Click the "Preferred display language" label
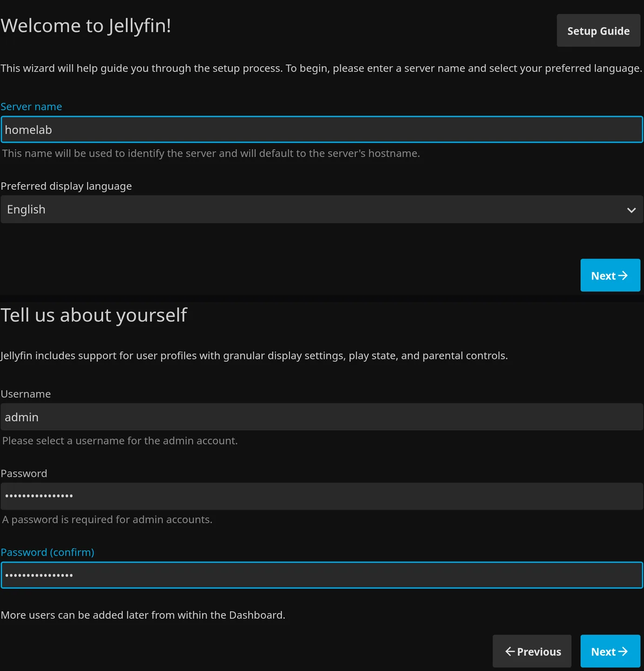This screenshot has width=644, height=671. pos(66,186)
